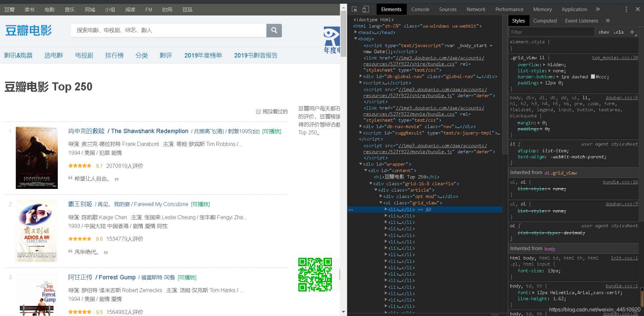
Task: Click 可播放 tag for 霸王别姬
Action: coord(200,204)
